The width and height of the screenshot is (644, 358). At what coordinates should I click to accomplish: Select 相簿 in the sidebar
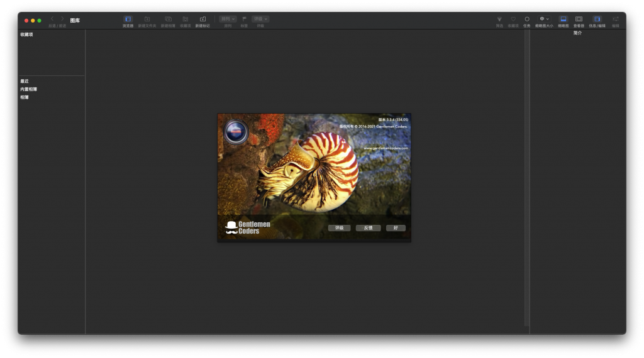(25, 97)
